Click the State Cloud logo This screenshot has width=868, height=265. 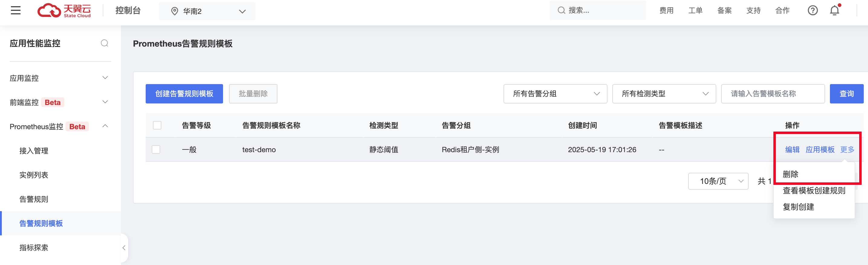tap(64, 11)
